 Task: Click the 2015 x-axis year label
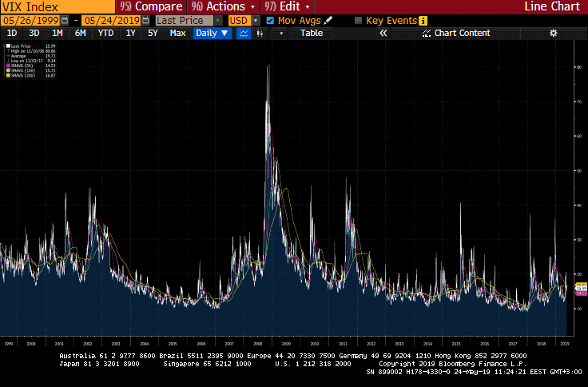point(456,344)
